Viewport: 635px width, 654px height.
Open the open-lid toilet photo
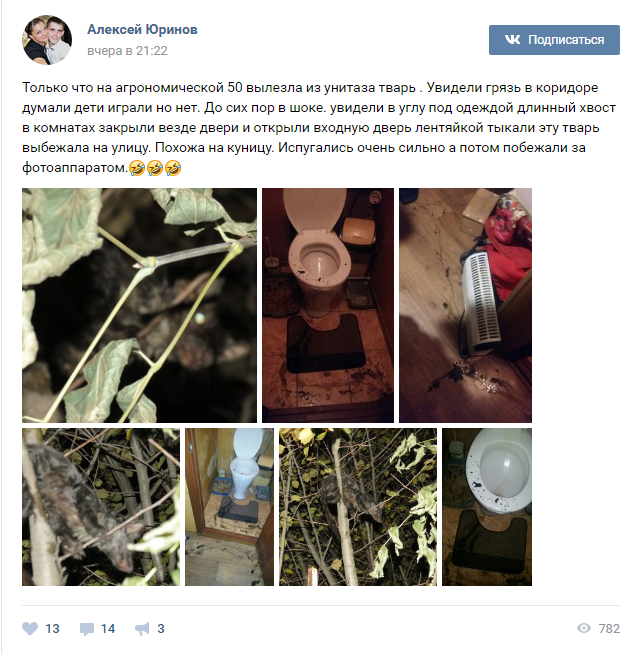328,305
